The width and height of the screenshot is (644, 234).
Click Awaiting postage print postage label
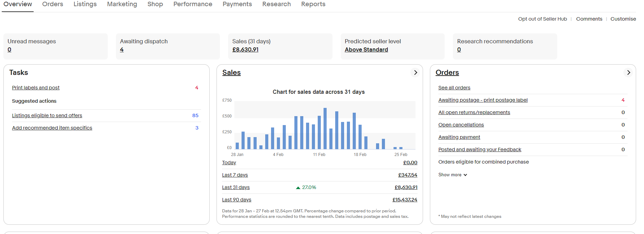(483, 100)
